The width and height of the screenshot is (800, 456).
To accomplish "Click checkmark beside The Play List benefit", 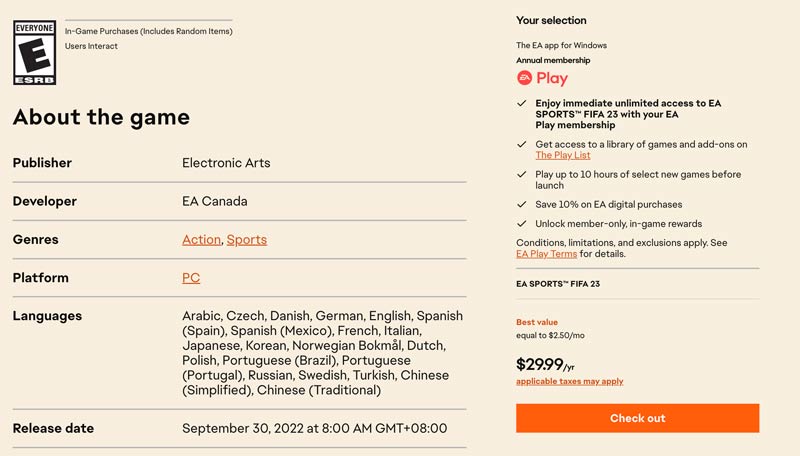I will point(521,145).
